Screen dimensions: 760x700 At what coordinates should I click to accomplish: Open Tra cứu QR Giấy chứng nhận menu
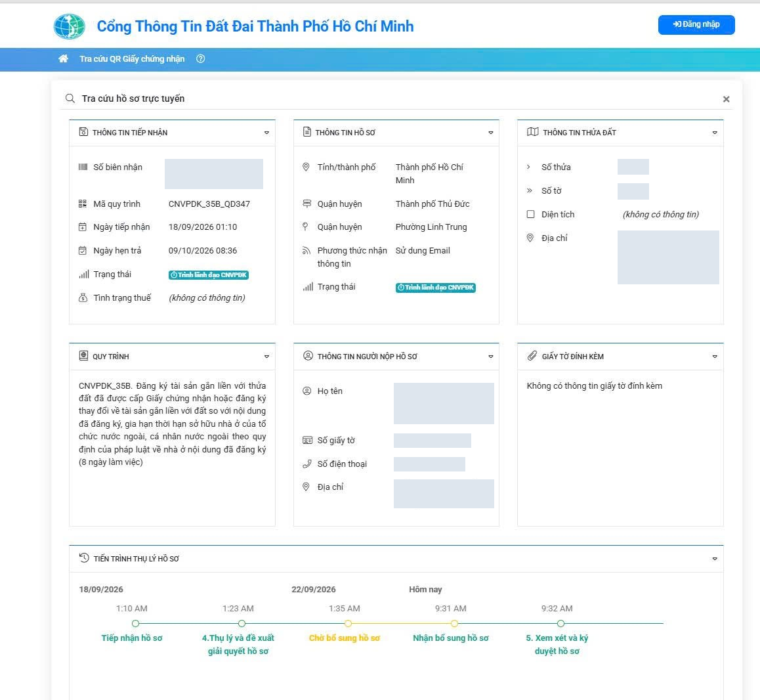(132, 58)
